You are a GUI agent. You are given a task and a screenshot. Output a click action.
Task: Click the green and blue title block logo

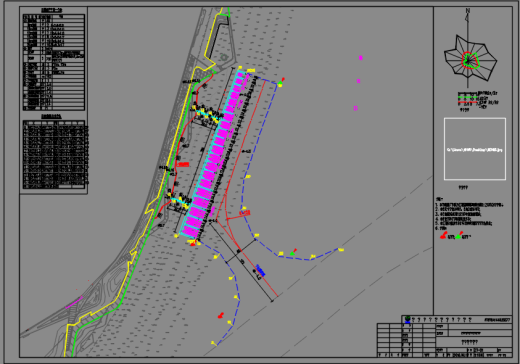click(x=407, y=320)
